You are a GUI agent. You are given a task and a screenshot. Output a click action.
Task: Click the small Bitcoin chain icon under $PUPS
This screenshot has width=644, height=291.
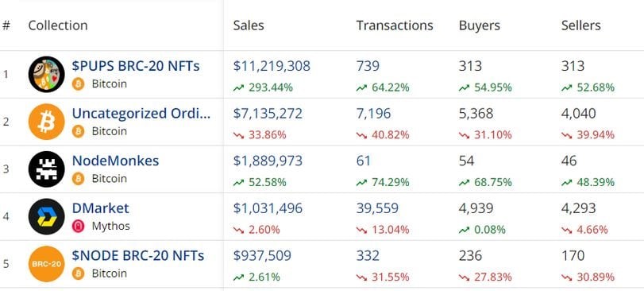(x=78, y=84)
